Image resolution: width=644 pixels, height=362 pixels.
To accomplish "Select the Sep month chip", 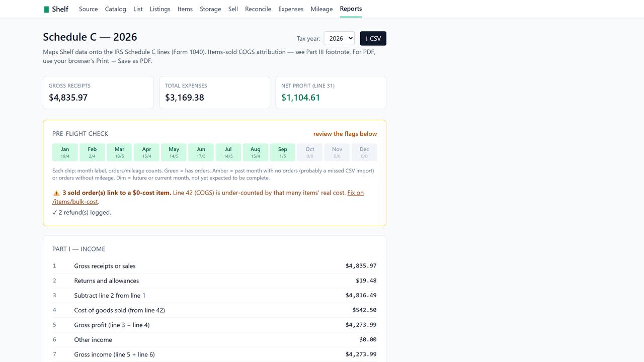I will (x=283, y=152).
